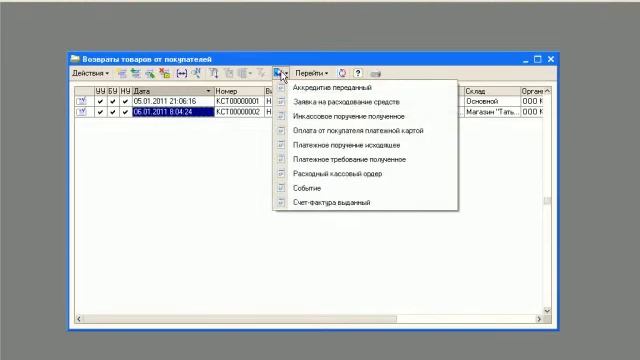Click the НУ checkmark in the 06.01.2011 row

point(125,112)
